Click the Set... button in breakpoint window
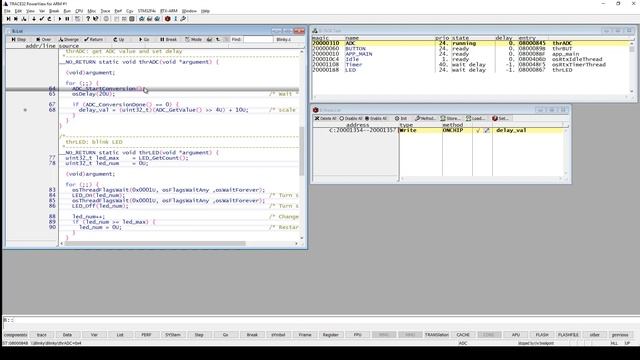Image resolution: width=640 pixels, height=360 pixels. [500, 118]
